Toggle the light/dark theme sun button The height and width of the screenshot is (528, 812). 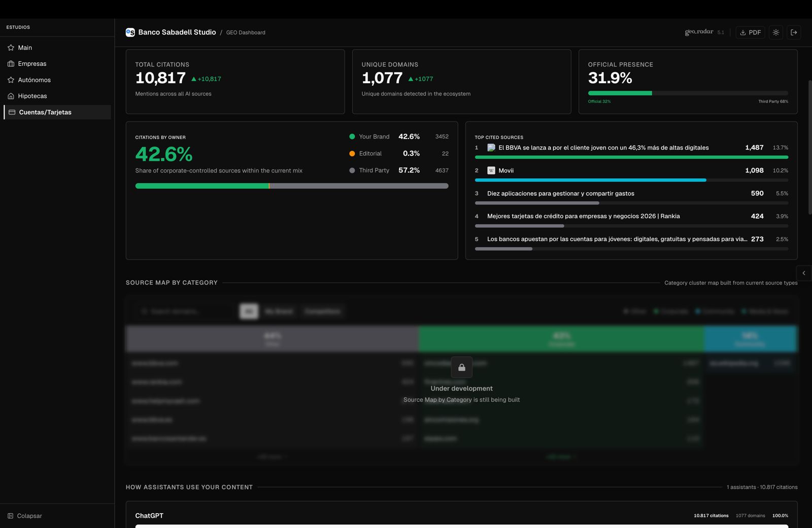pos(775,32)
